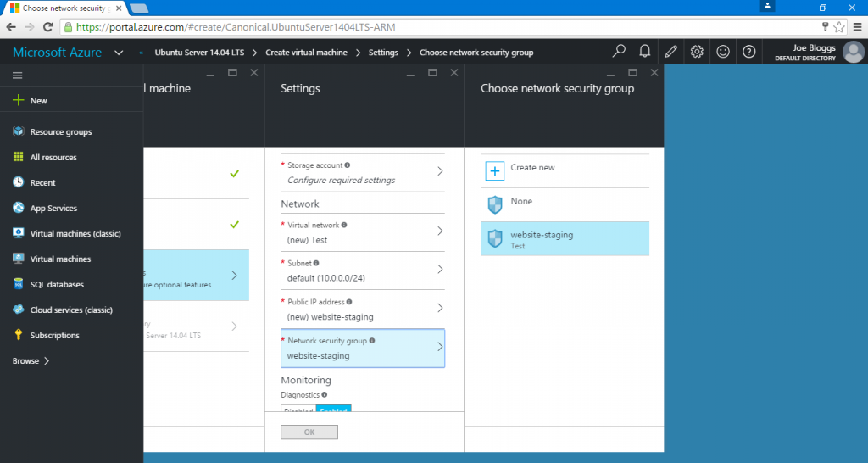Go to Ubuntu Server 14.04 LTS breadcrumb
Image resolution: width=868 pixels, height=463 pixels.
199,52
